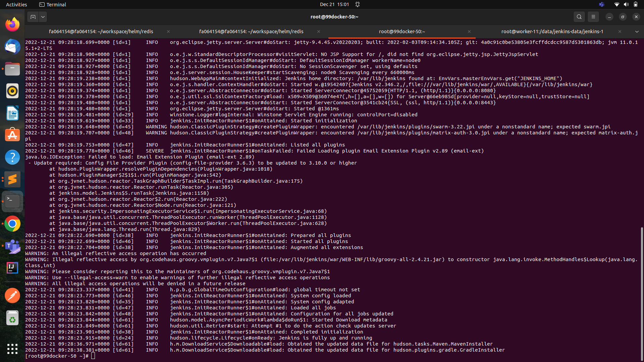Start Microsoft Teams from the dock
This screenshot has width=644, height=362.
pos(12,246)
